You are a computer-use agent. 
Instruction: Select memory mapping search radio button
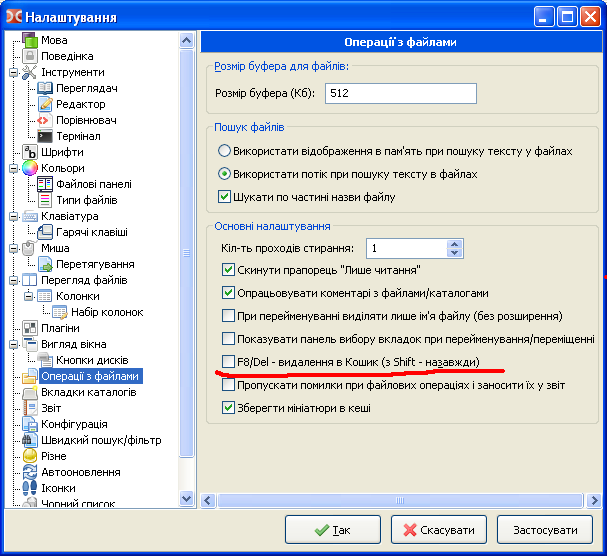225,151
